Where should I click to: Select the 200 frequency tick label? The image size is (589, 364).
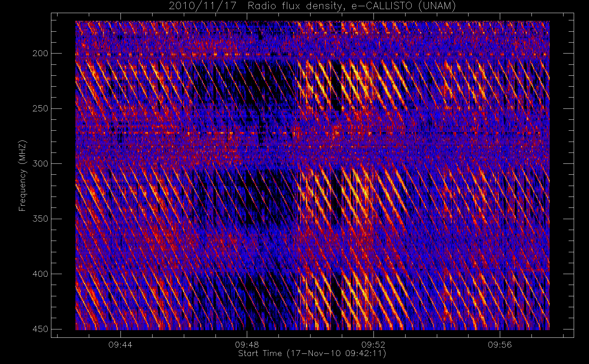pyautogui.click(x=40, y=54)
